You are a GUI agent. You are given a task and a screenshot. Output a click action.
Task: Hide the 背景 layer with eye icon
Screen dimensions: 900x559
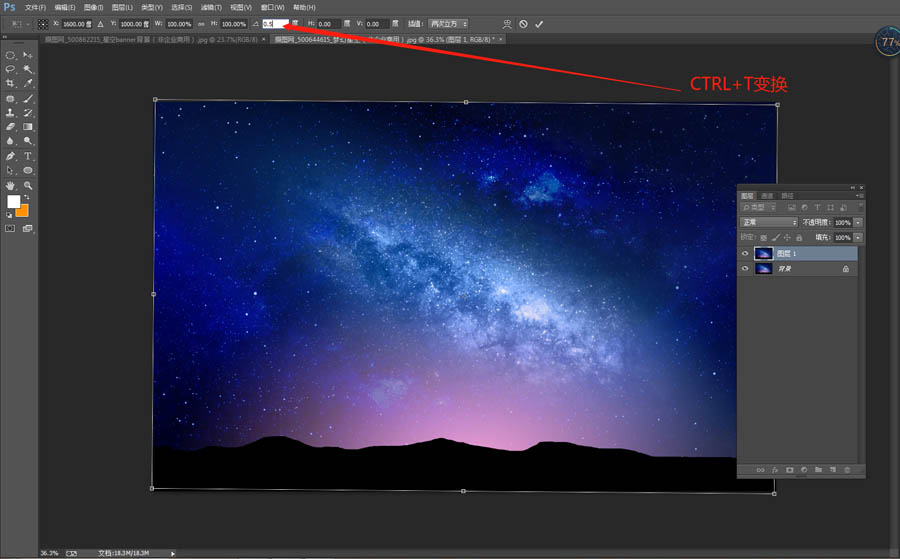745,269
